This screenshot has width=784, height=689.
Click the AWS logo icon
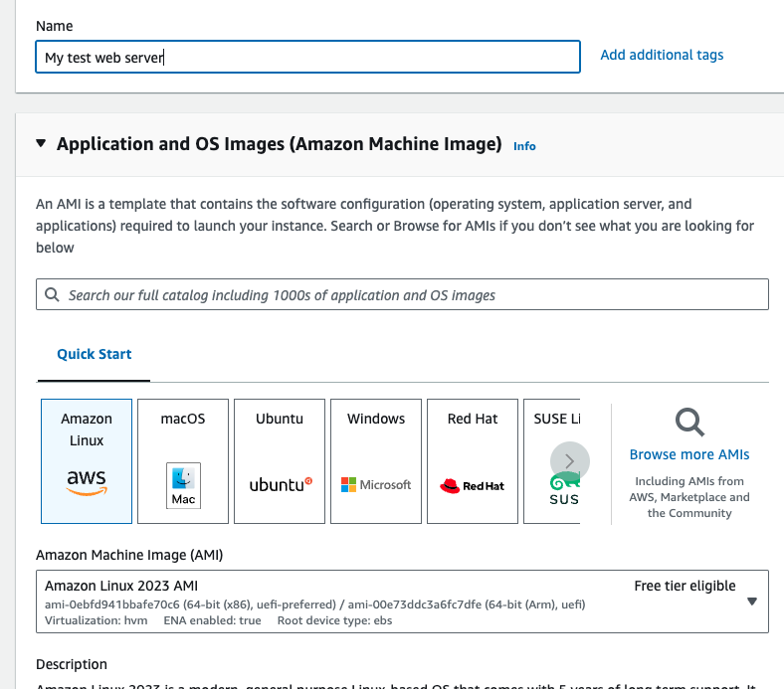coord(87,482)
